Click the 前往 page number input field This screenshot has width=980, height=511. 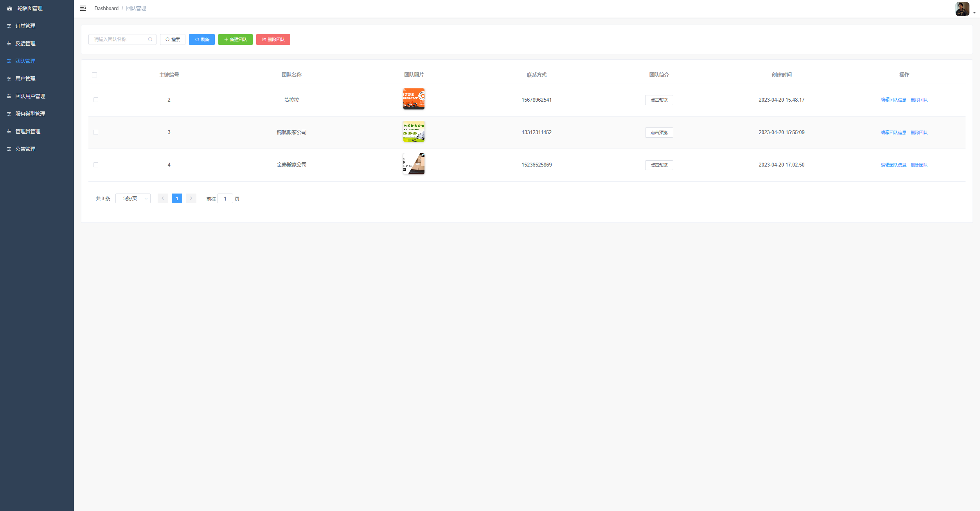tap(225, 199)
